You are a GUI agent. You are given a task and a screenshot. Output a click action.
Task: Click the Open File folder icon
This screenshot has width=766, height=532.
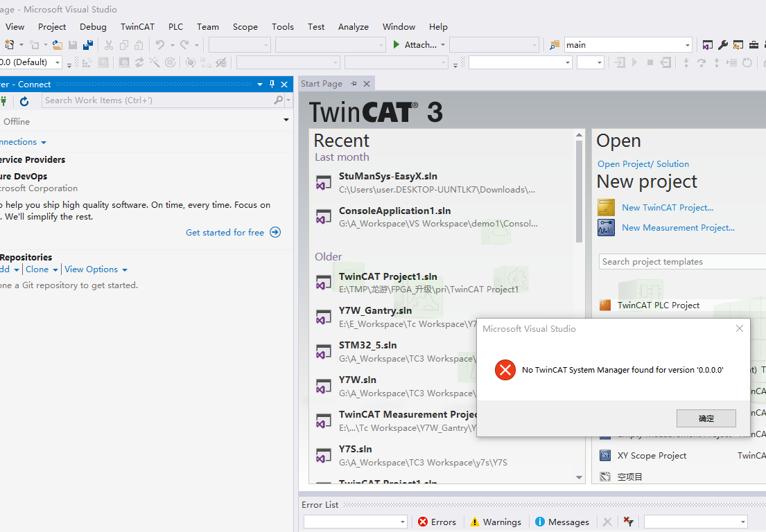(57, 45)
